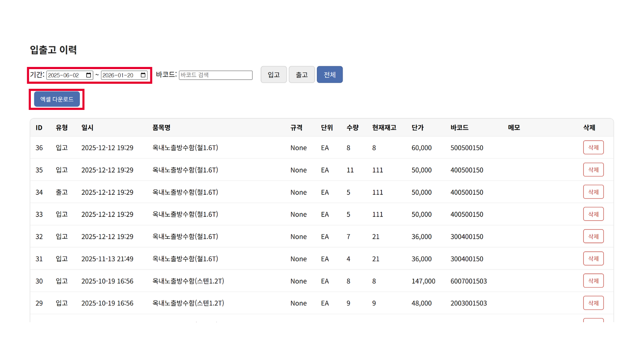Remove record ID 33 using 삭제
Viewport: 644px width, 358px height.
(x=593, y=214)
